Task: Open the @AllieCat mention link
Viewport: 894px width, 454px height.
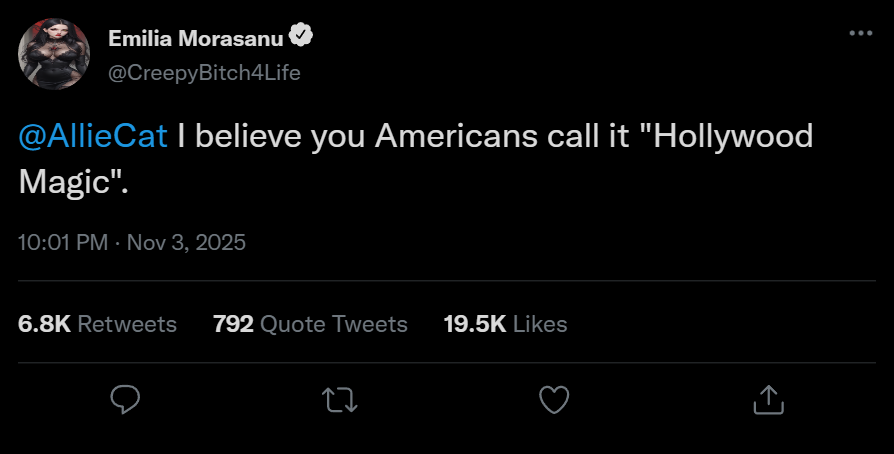Action: (x=93, y=137)
